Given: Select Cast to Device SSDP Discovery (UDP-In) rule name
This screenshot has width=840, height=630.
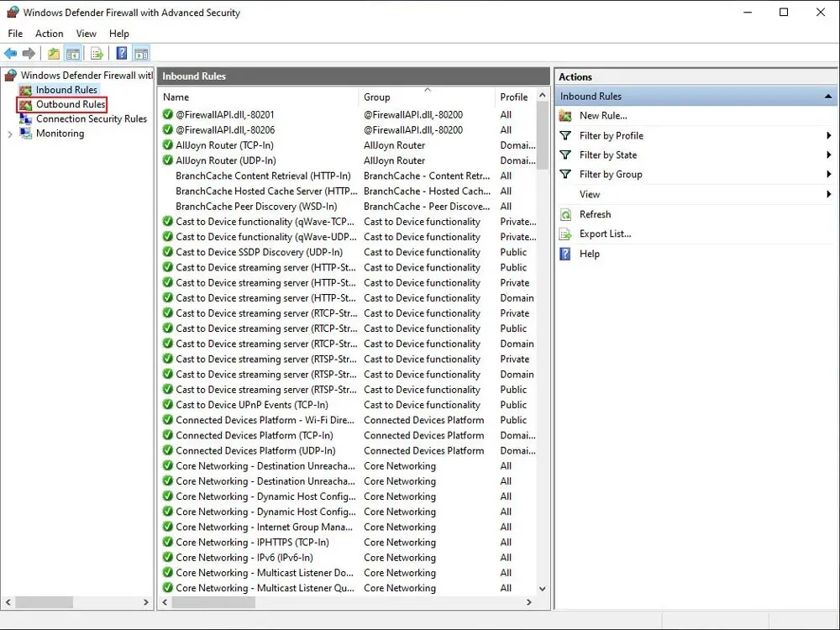Looking at the screenshot, I should point(259,252).
